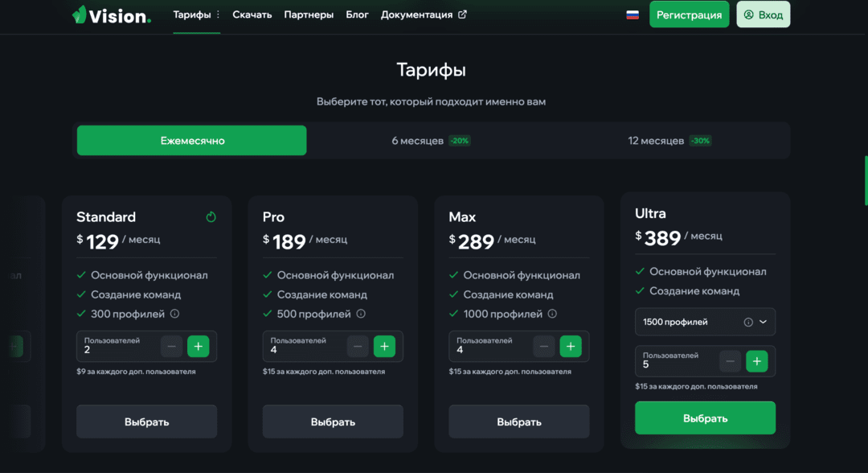Viewport: 868px width, 473px height.
Task: Choose the Ultra plan with Выбрать
Action: (x=706, y=418)
